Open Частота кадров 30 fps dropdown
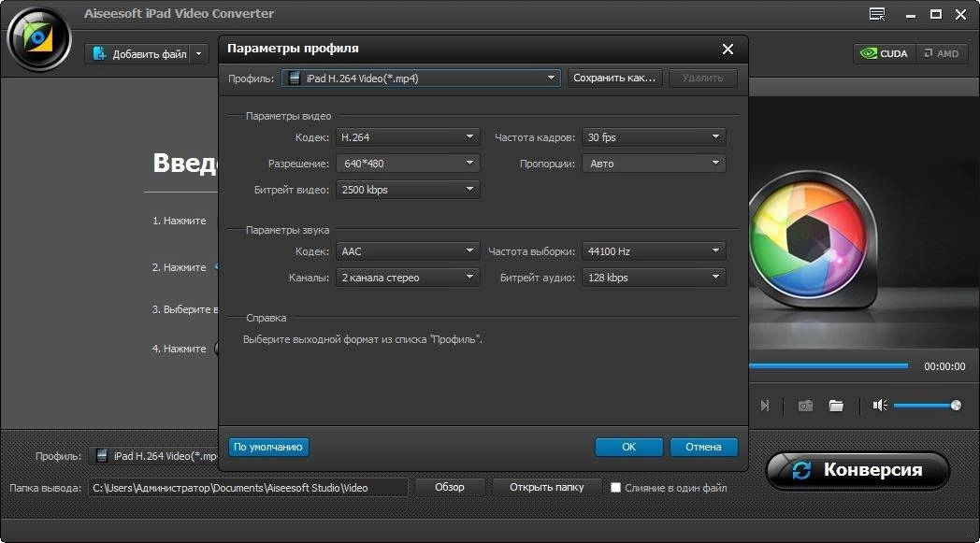Image resolution: width=980 pixels, height=543 pixels. click(x=654, y=136)
